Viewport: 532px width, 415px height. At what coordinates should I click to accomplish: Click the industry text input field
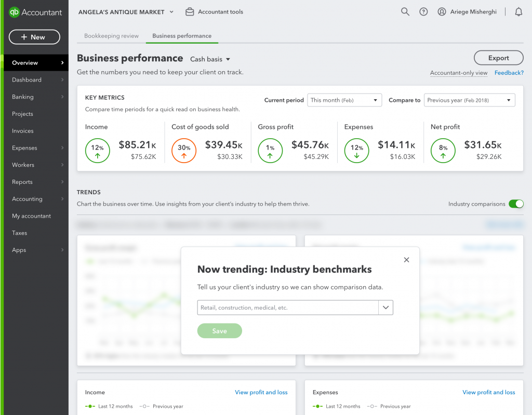coord(288,307)
